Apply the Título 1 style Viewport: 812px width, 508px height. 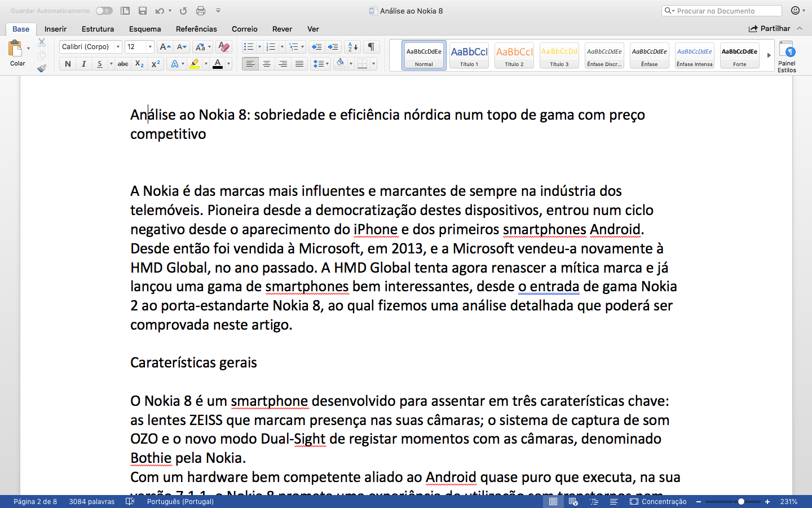pos(469,55)
